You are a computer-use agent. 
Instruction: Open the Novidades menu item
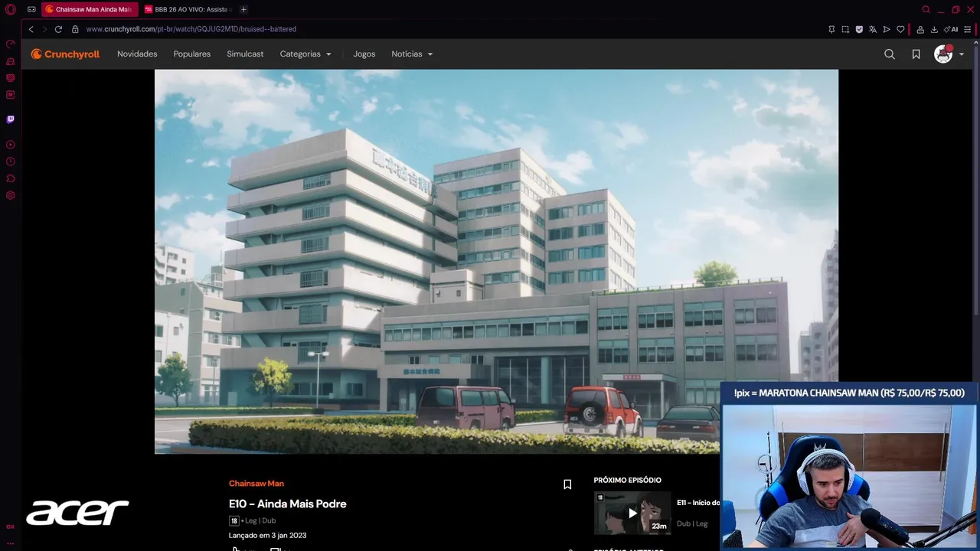137,54
